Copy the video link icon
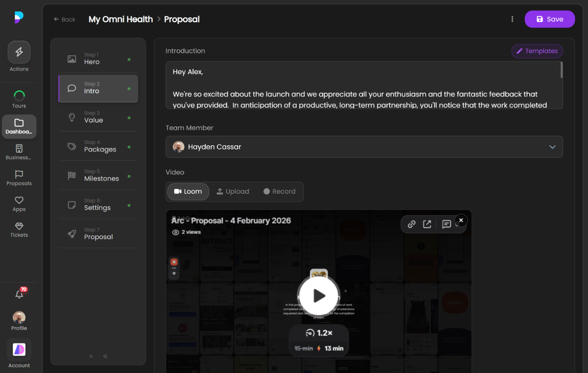 (411, 225)
